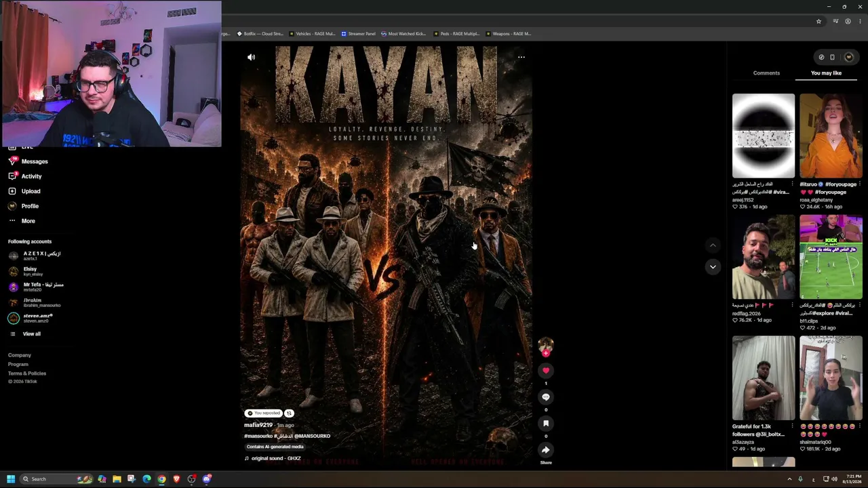The width and height of the screenshot is (868, 488).
Task: Open Google Chrome from the taskbar
Action: [161, 479]
